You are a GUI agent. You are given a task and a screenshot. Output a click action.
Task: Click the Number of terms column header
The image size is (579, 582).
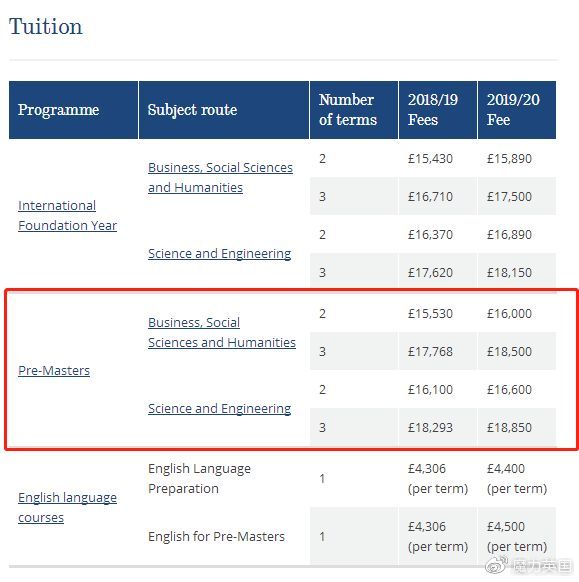coord(354,110)
